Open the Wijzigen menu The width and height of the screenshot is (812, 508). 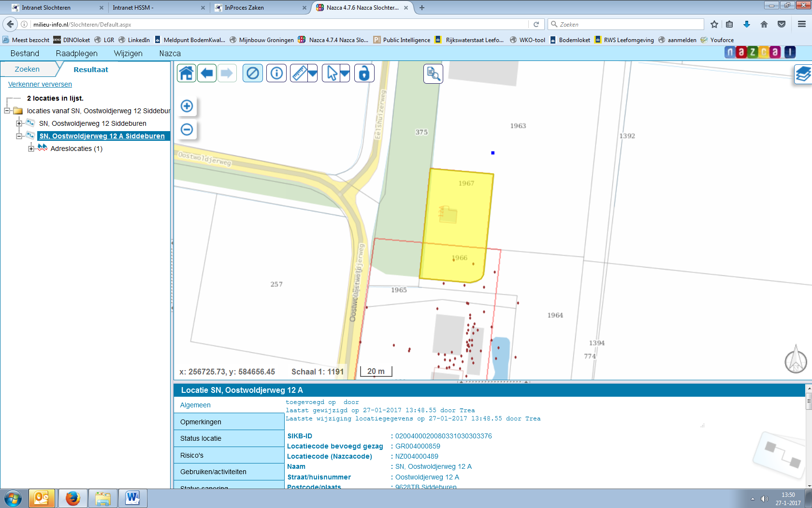pyautogui.click(x=128, y=53)
